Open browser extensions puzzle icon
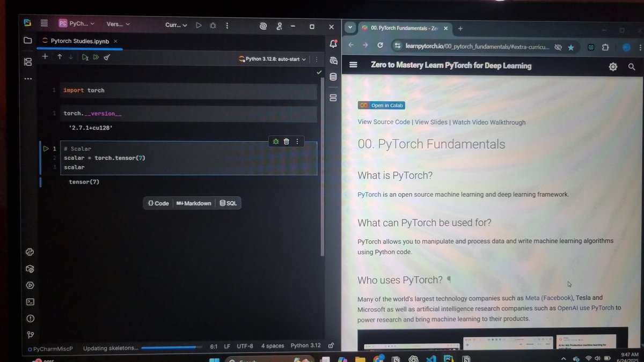 tap(605, 47)
